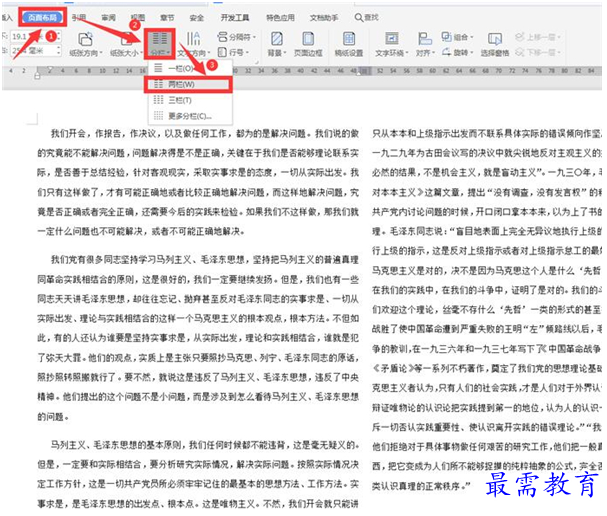Viewport: 607px width, 516px height.
Task: Click the left indent marker below ruler
Action: (x=37, y=75)
